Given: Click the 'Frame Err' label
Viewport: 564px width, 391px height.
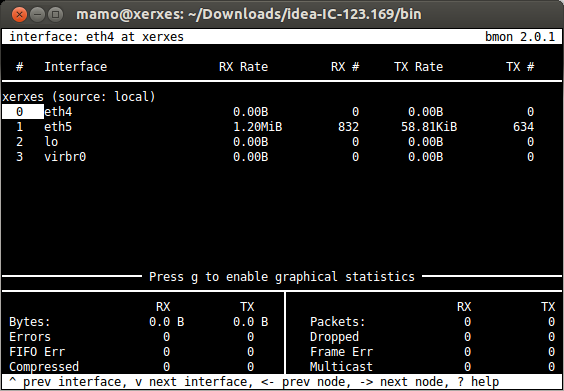Looking at the screenshot, I should pos(341,352).
